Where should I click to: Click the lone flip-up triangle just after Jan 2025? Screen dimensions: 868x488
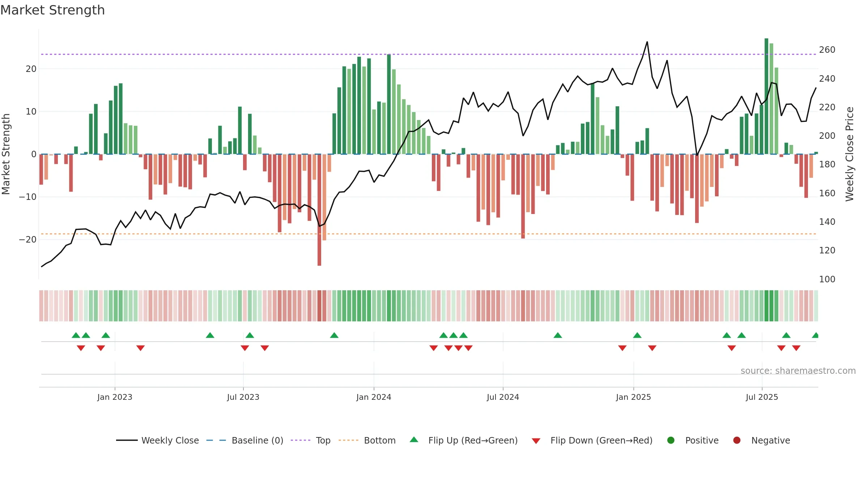[637, 335]
